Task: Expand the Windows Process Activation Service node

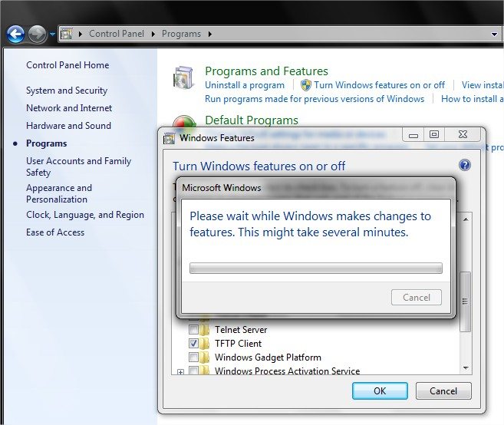Action: [180, 372]
